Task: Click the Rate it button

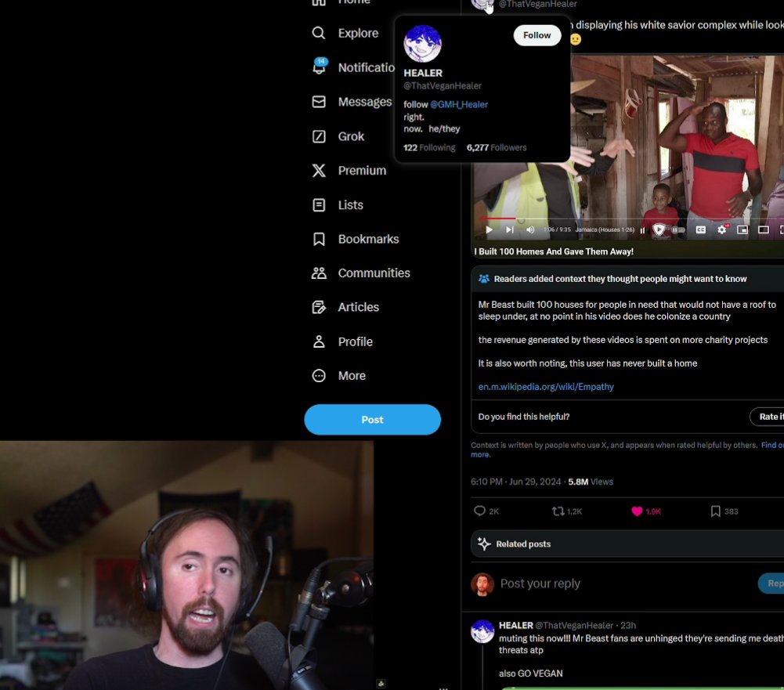Action: [767, 417]
